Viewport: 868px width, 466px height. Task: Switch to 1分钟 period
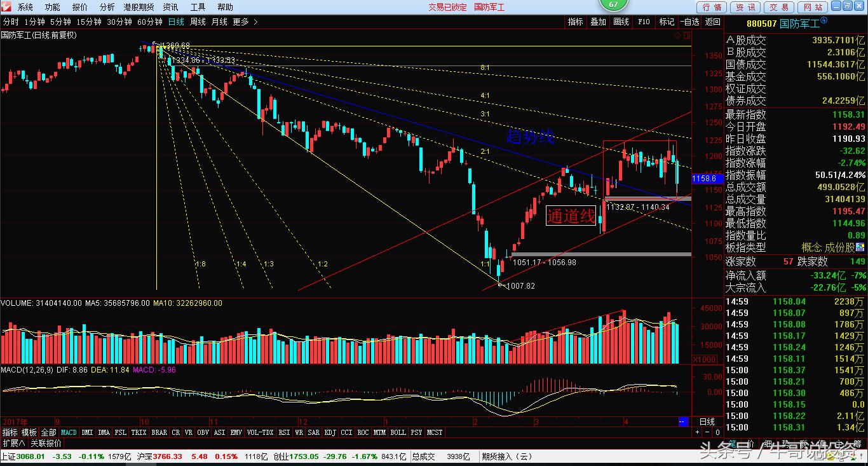(34, 22)
